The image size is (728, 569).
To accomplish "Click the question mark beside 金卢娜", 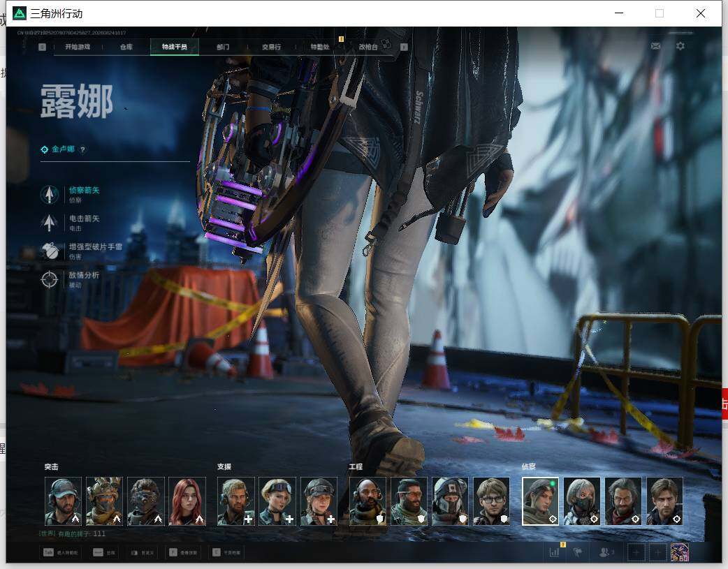I will [x=82, y=149].
